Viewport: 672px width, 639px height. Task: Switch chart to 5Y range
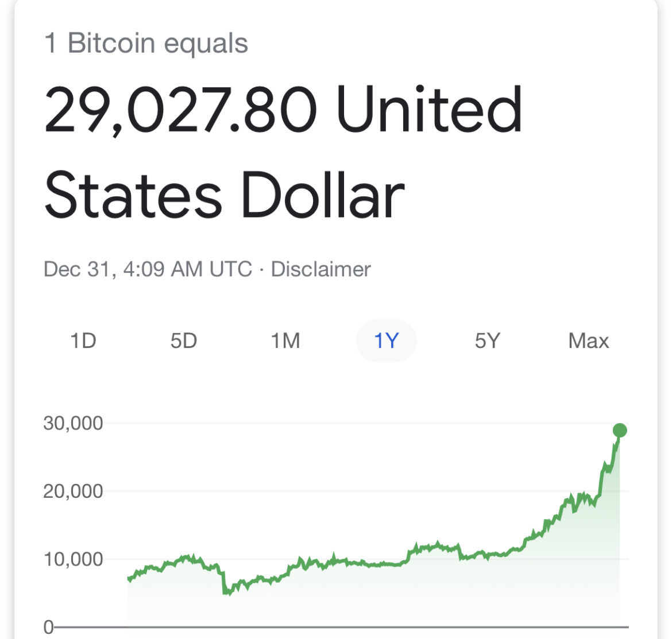click(488, 341)
